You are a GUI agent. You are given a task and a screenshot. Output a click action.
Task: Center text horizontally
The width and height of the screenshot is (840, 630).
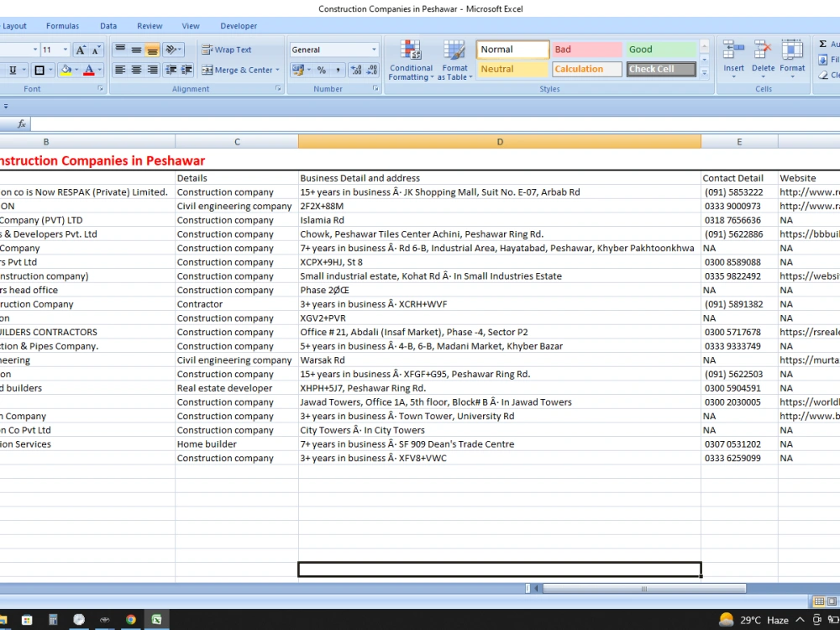[136, 70]
